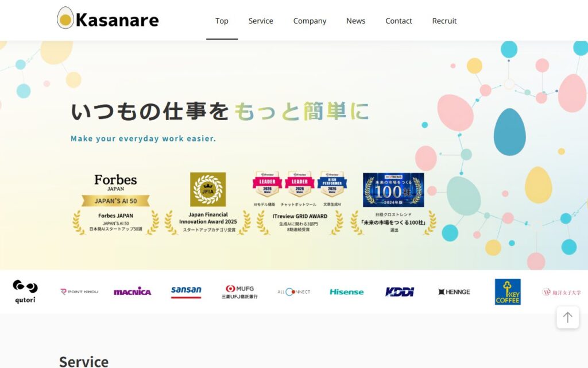Click the Key Coffee logo
This screenshot has height=368, width=588.
pyautogui.click(x=508, y=292)
